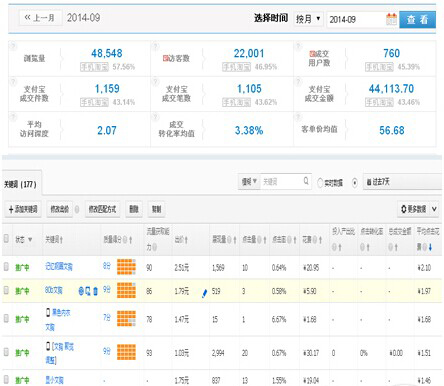Click into the keyword search input field
The height and width of the screenshot is (386, 444).
(x=281, y=182)
